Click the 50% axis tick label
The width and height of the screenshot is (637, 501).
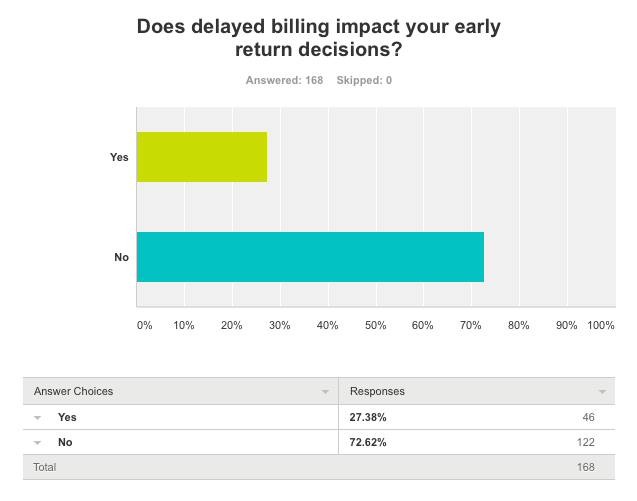[375, 326]
